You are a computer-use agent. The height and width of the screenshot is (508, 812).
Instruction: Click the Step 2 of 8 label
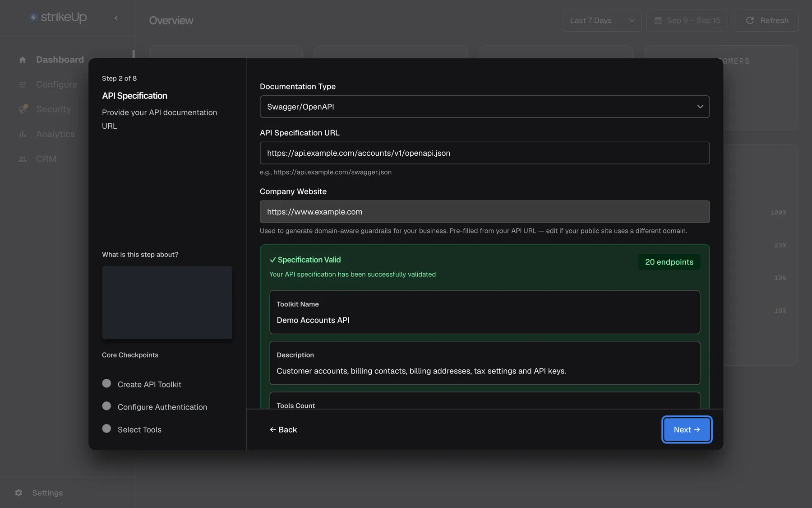point(119,78)
